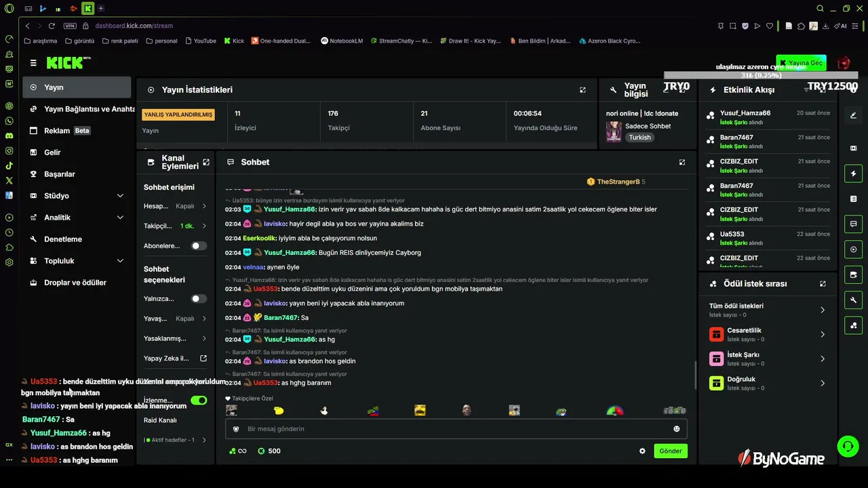Toggle the play-circle stream widget icon
This screenshot has height=488, width=868.
853,249
